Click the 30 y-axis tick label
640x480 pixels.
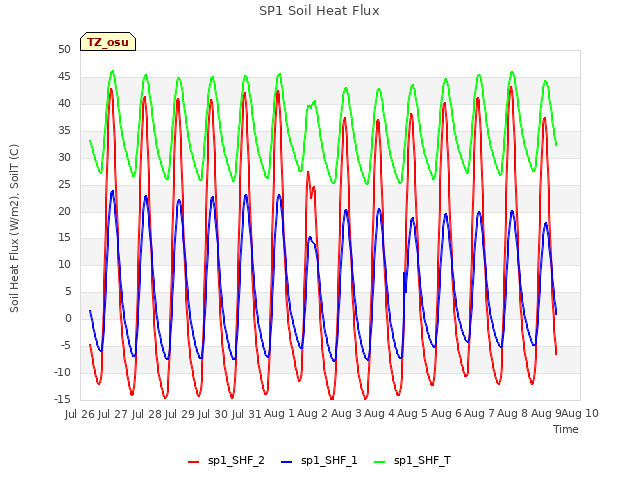[64, 158]
